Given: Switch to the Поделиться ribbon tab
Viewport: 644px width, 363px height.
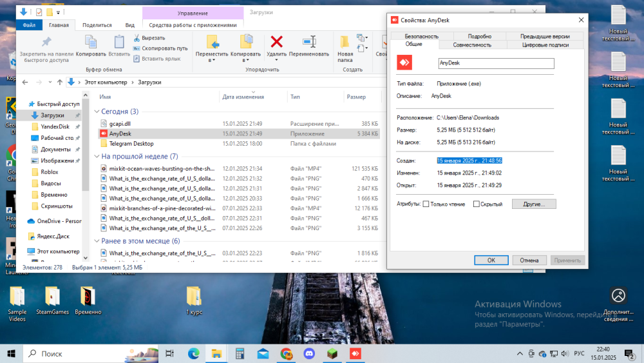Looking at the screenshot, I should [97, 25].
